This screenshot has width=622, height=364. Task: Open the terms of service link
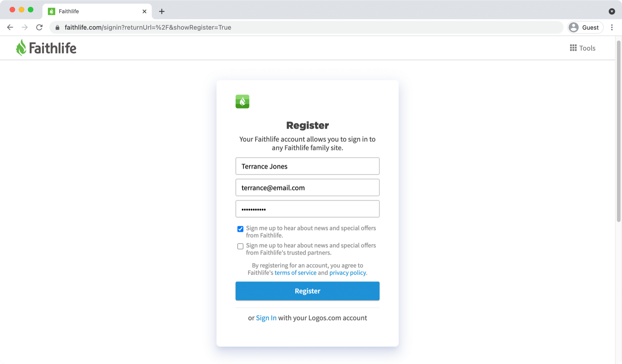point(295,273)
